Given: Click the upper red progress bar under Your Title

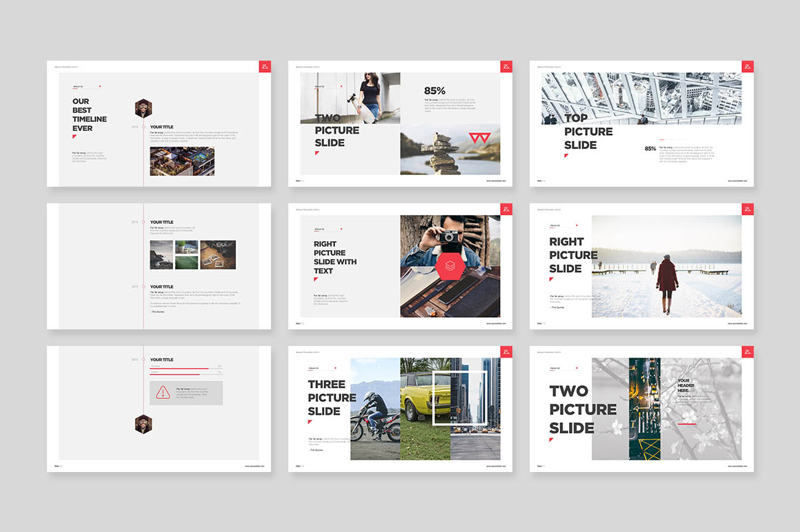Looking at the screenshot, I should (x=179, y=369).
